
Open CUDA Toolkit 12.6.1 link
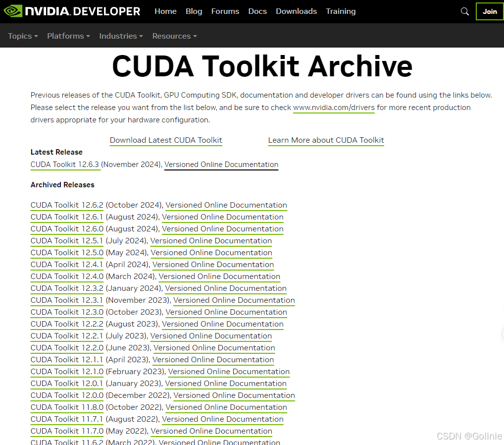point(67,217)
